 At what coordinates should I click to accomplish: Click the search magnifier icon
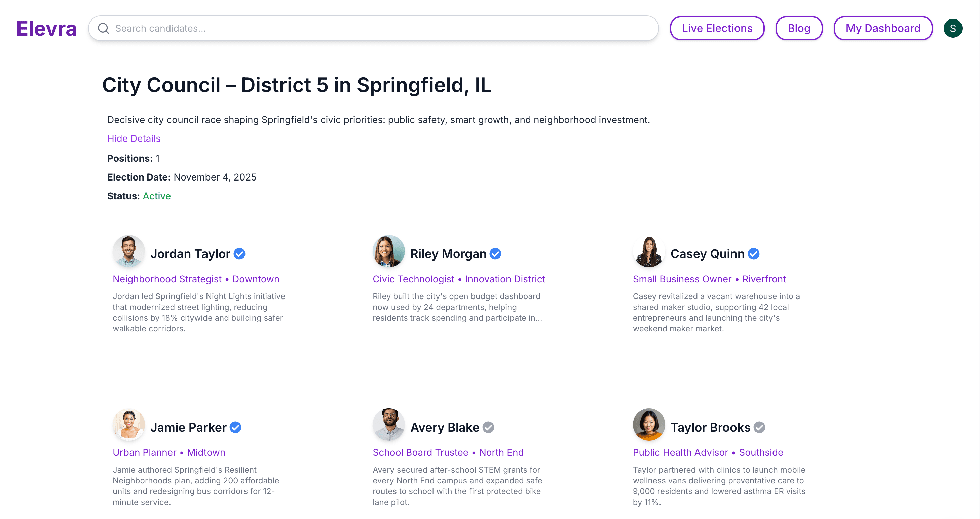tap(103, 28)
